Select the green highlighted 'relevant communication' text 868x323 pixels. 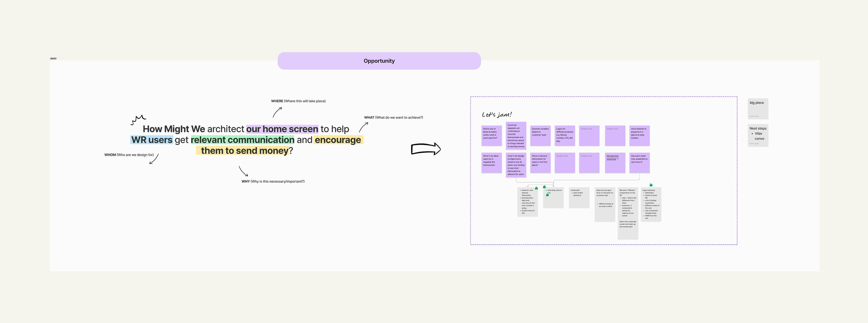(x=243, y=140)
